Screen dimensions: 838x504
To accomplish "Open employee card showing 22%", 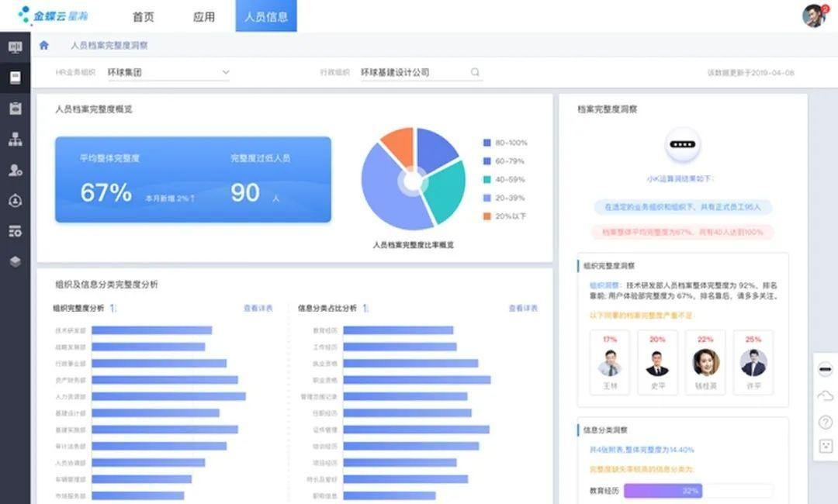I will [x=705, y=363].
